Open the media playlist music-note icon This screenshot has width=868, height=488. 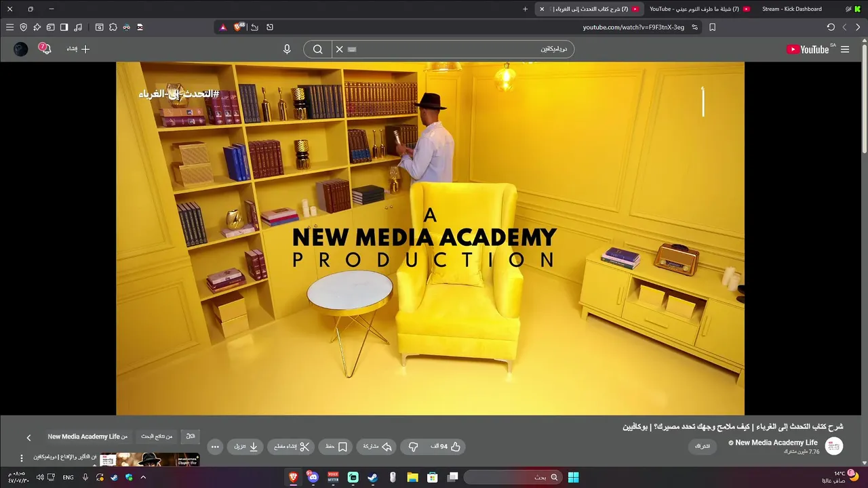[78, 27]
